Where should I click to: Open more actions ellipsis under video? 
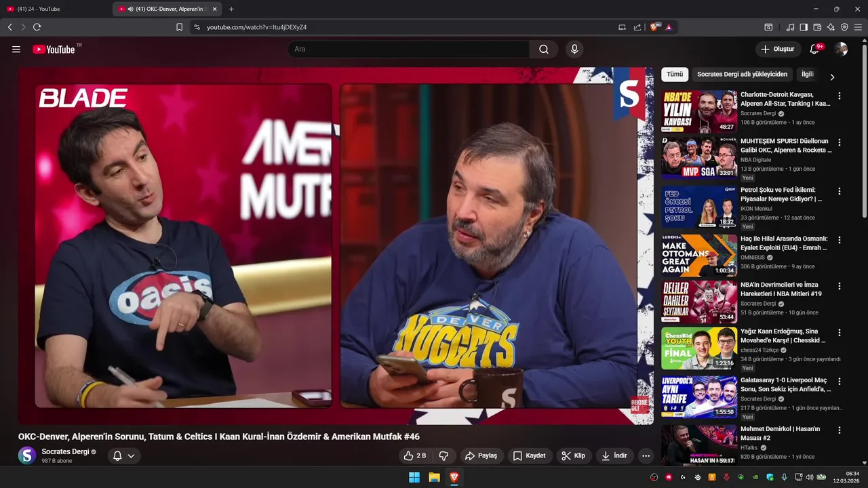pyautogui.click(x=646, y=455)
